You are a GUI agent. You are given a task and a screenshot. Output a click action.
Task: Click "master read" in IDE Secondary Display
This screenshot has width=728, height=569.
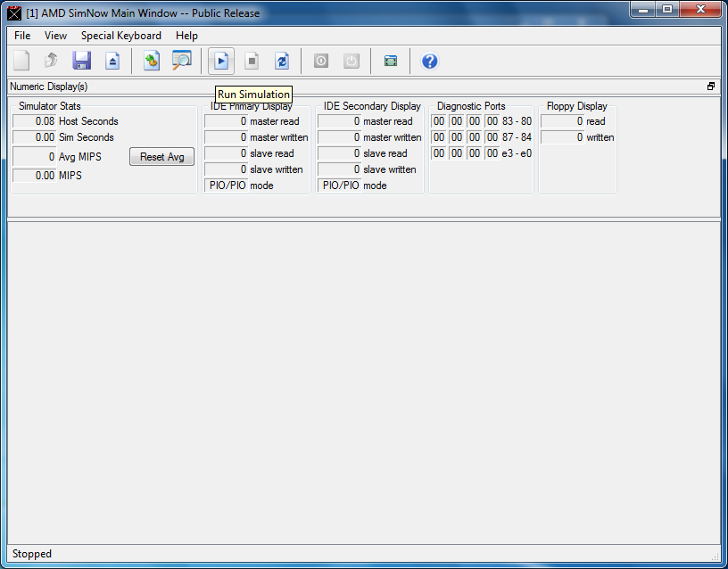(x=388, y=121)
